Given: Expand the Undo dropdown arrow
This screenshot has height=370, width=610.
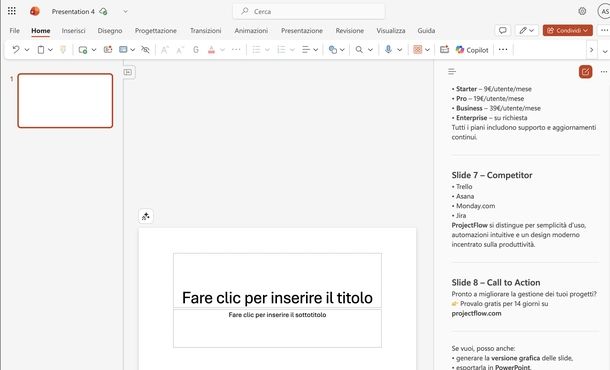Looking at the screenshot, I should [x=27, y=50].
